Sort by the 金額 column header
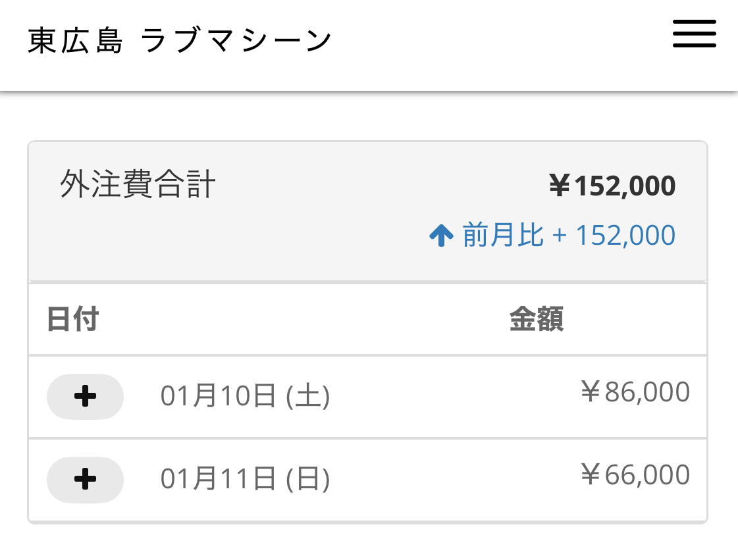The height and width of the screenshot is (560, 738). click(536, 320)
